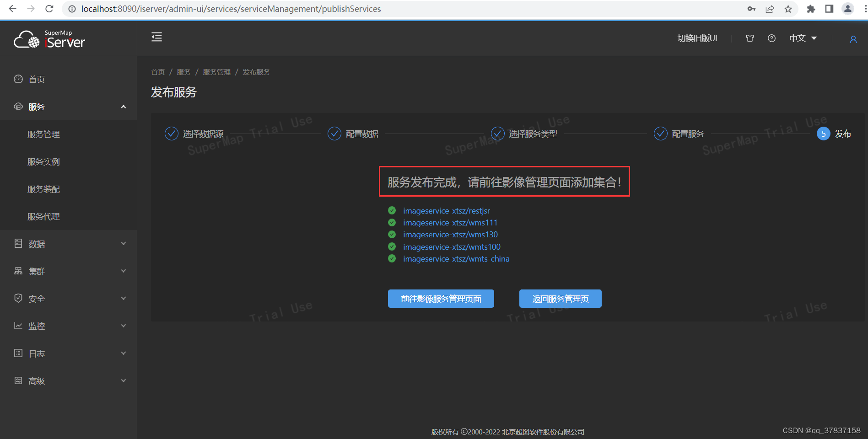This screenshot has height=439, width=868.
Task: Click the site info icon in address bar
Action: (72, 9)
